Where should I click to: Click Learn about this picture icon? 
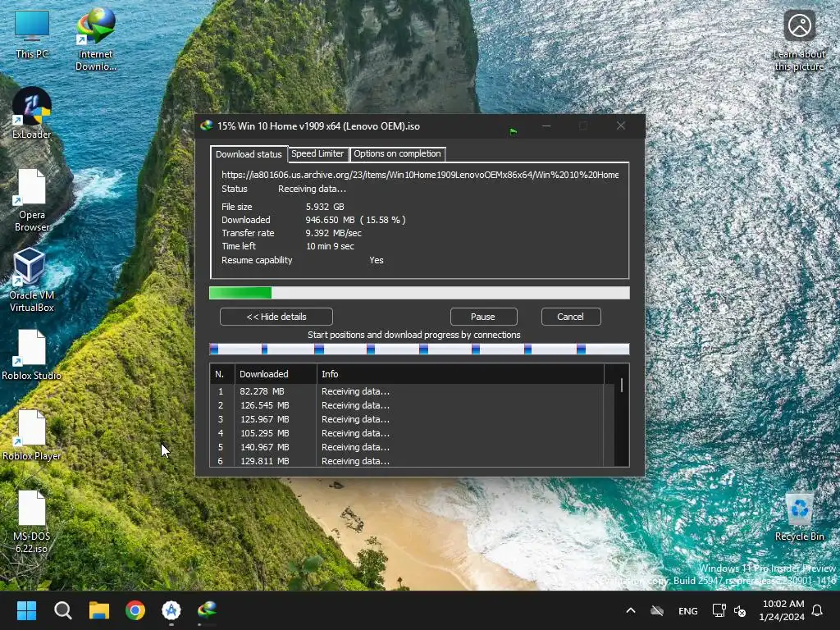tap(799, 40)
